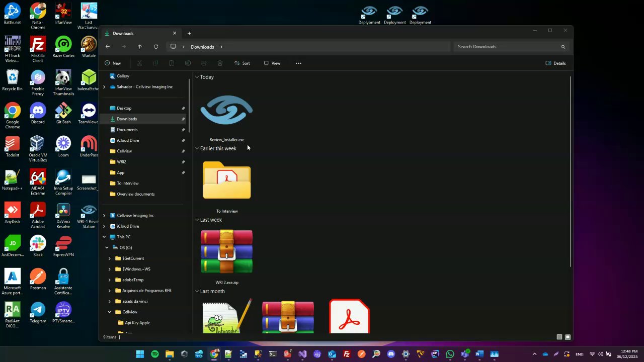The image size is (644, 362).
Task: Select the Adobe Acrobat desktop icon
Action: pyautogui.click(x=38, y=216)
